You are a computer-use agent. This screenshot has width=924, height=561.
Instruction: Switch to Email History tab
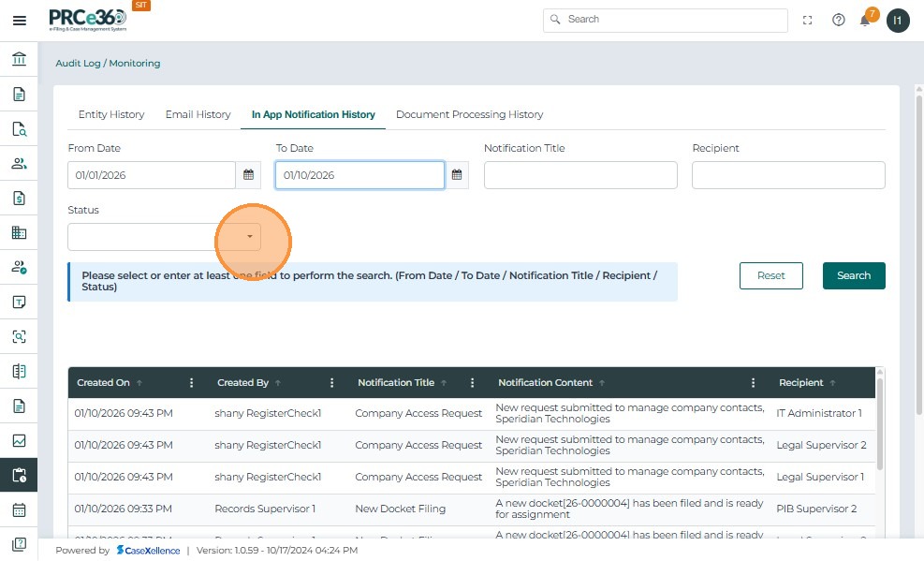point(198,114)
